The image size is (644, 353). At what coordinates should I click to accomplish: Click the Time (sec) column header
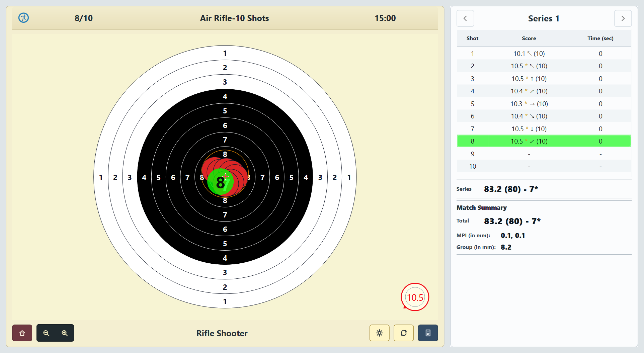click(x=600, y=38)
